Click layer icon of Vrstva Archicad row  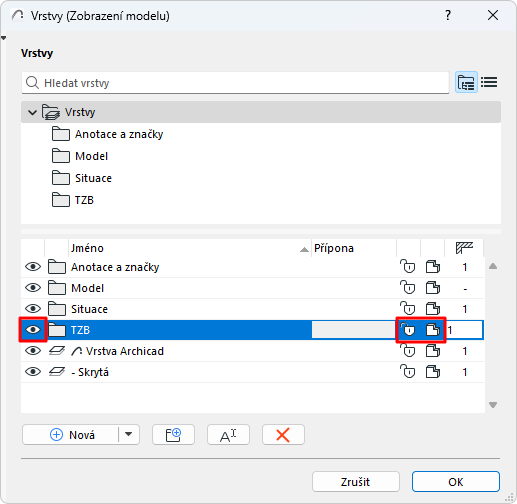click(57, 351)
